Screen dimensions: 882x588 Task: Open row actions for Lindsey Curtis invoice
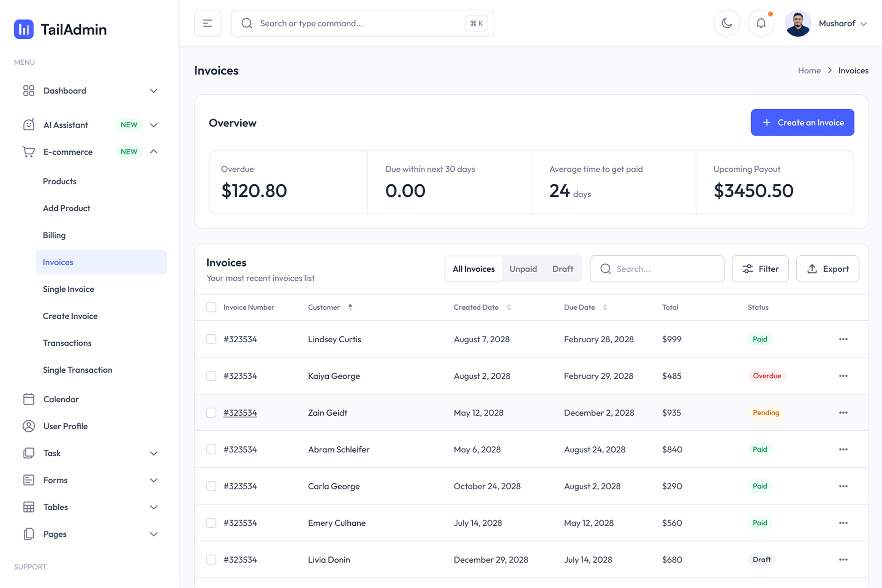tap(843, 339)
